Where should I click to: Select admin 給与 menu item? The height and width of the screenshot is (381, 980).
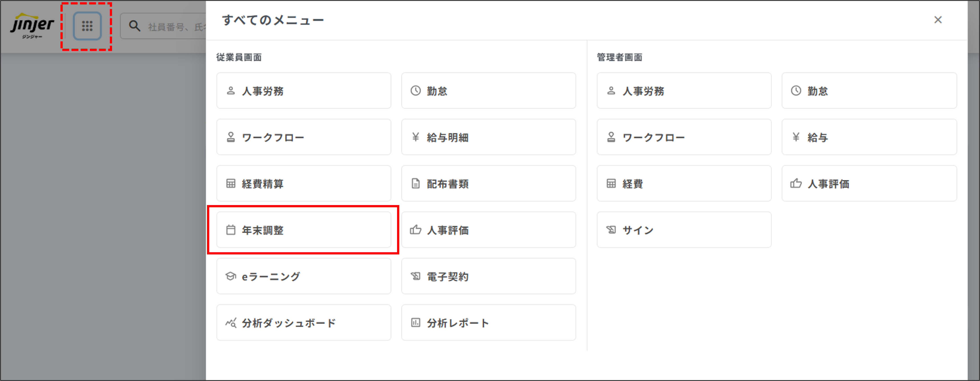[869, 137]
